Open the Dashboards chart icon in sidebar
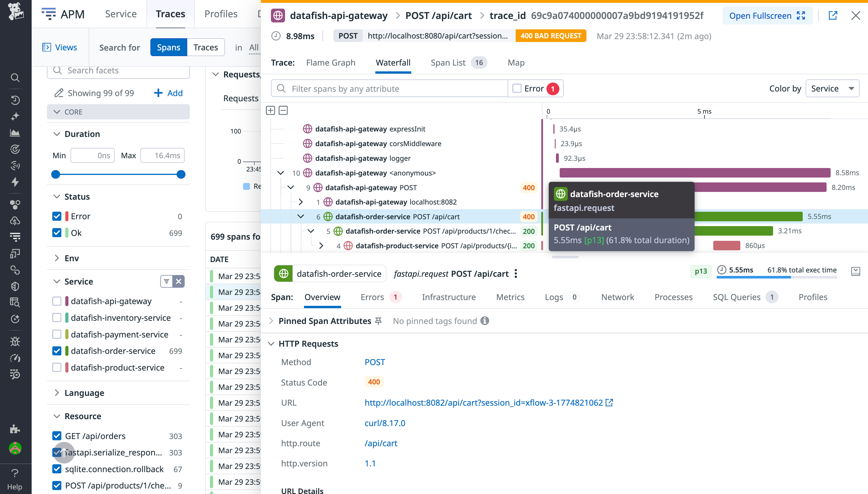Screen dimensions: 868x494 click(15, 133)
